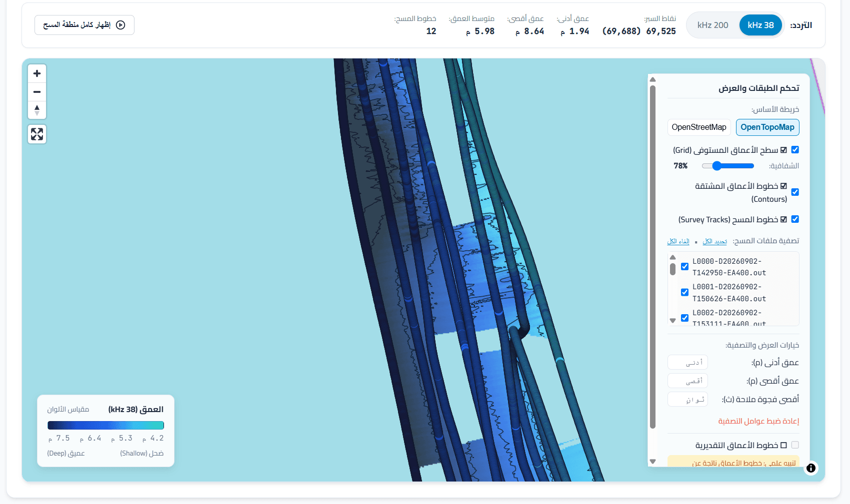Toggle fullscreen map view
Viewport: 850px width, 504px height.
[x=37, y=134]
